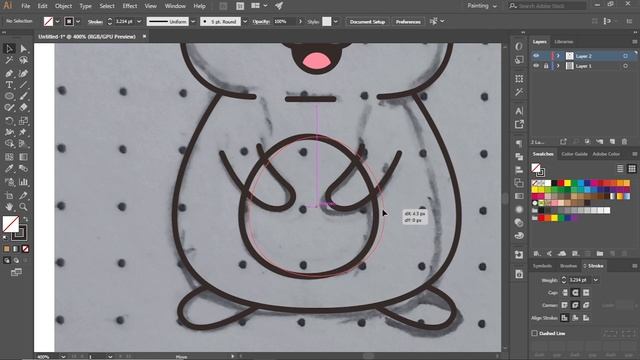This screenshot has height=360, width=640.
Task: Show swatches in list view
Action: [620, 169]
